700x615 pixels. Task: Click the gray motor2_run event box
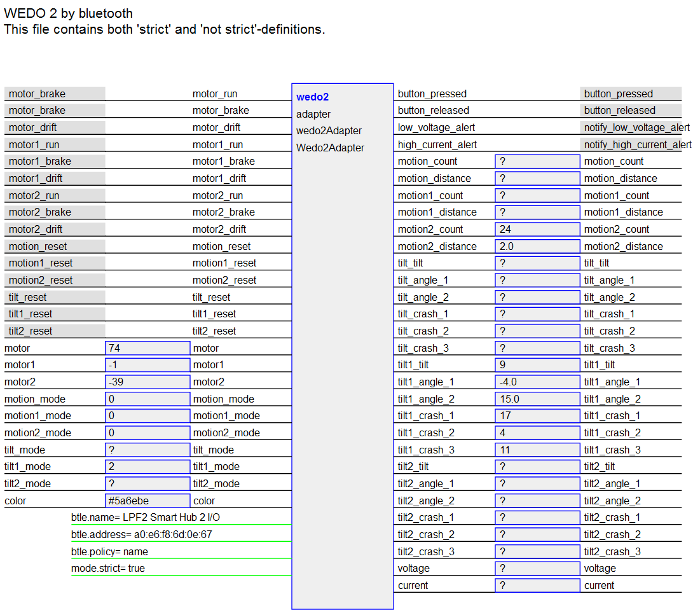pos(55,196)
